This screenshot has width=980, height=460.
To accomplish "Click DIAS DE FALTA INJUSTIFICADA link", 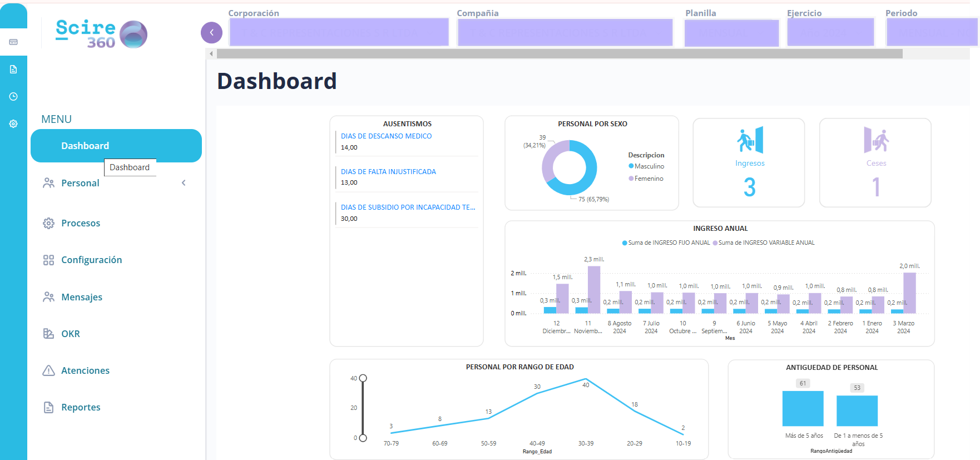I will pos(388,172).
